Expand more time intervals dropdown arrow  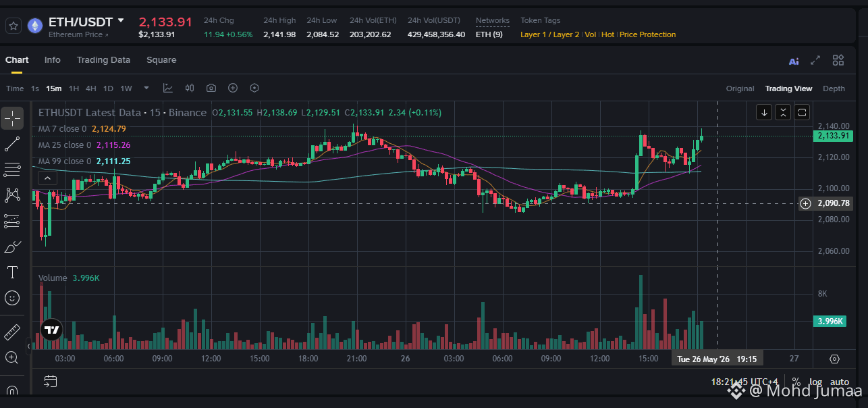(146, 88)
